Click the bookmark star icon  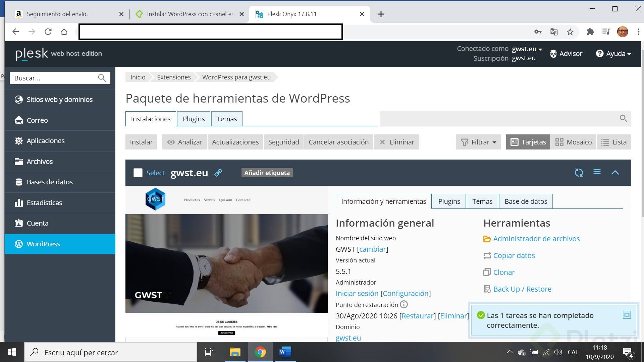coord(570,32)
